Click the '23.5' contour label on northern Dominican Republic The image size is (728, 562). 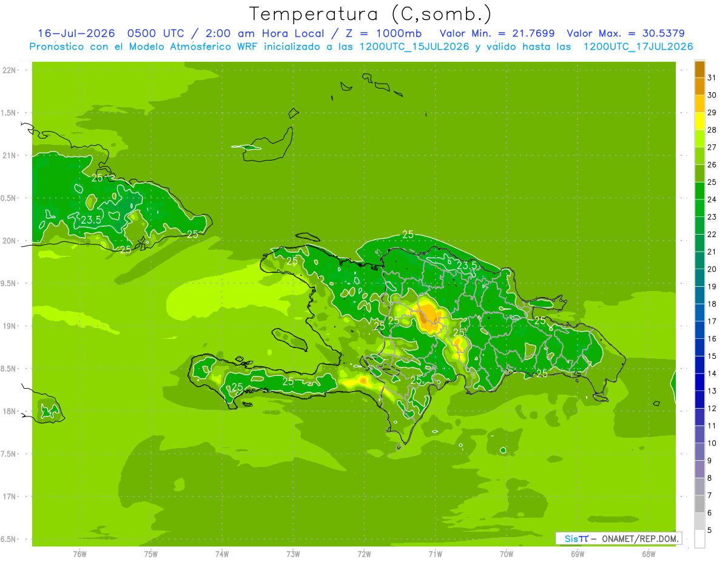(x=467, y=266)
